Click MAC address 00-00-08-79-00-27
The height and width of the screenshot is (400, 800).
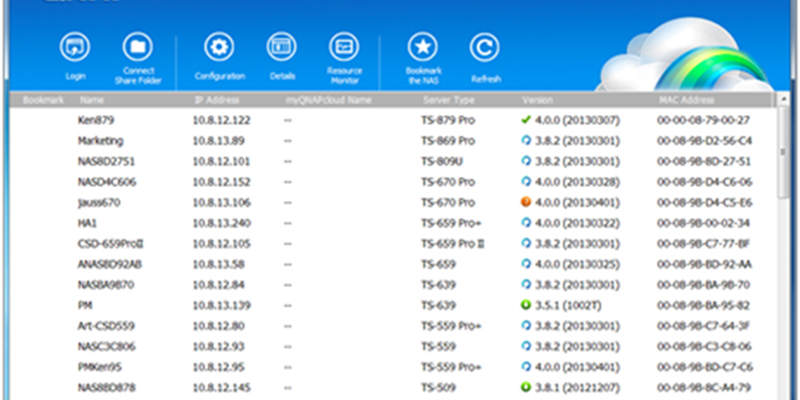[704, 120]
